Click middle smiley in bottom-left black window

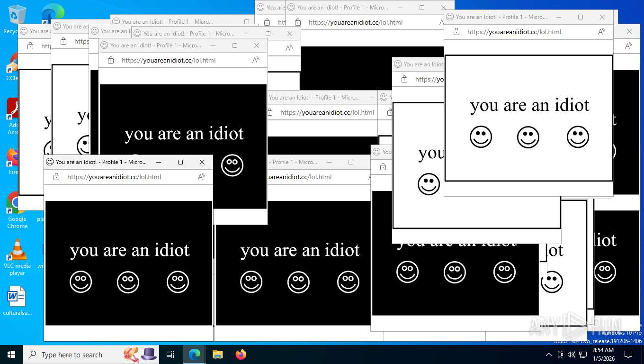pos(128,282)
